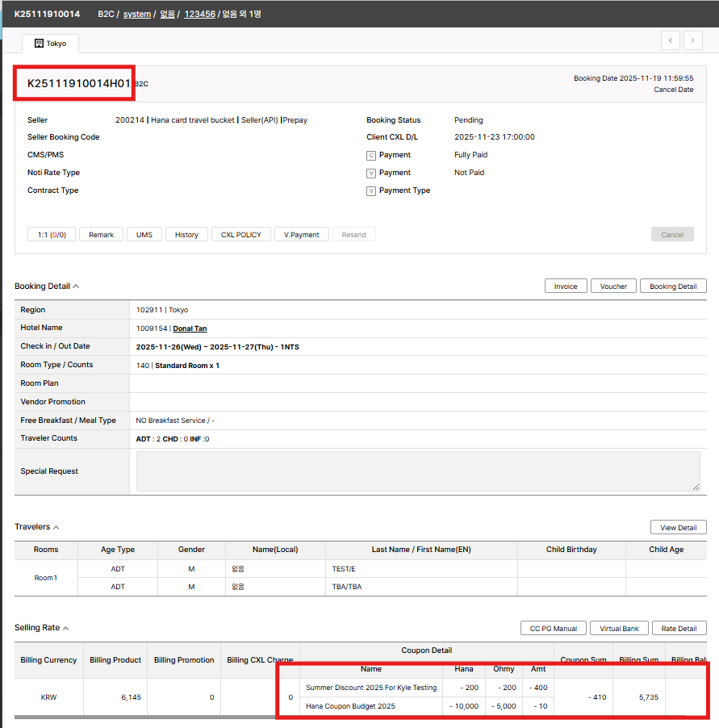This screenshot has width=719, height=728.
Task: Click inside the Special Request text area
Action: point(417,471)
